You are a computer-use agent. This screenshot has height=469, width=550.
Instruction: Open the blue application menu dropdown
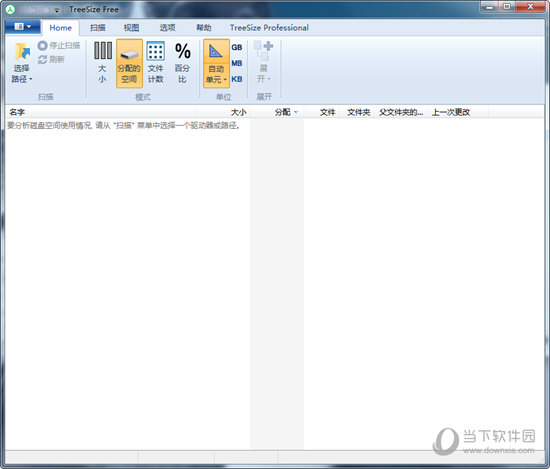point(22,27)
